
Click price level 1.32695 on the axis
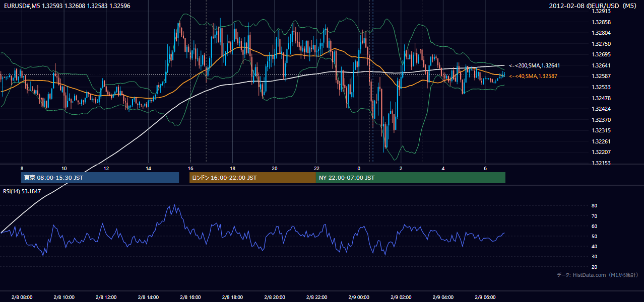[601, 54]
